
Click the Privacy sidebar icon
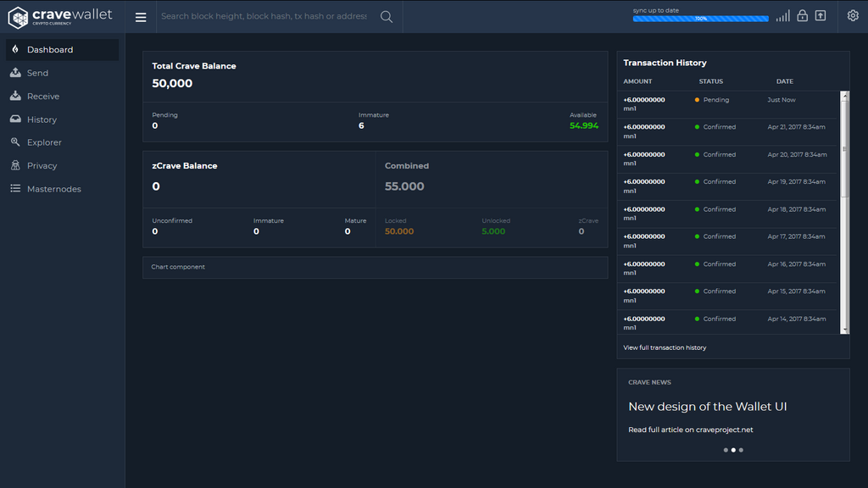[x=15, y=165]
